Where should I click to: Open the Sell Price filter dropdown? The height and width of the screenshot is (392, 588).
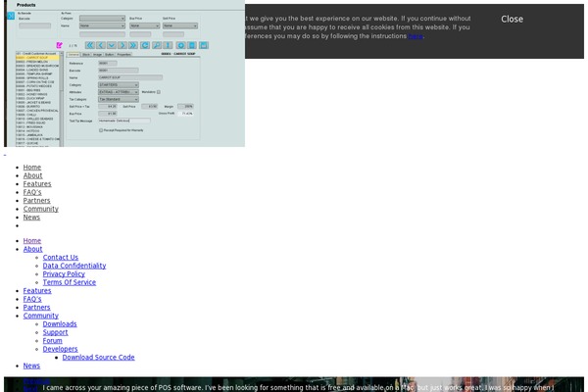pos(180,25)
